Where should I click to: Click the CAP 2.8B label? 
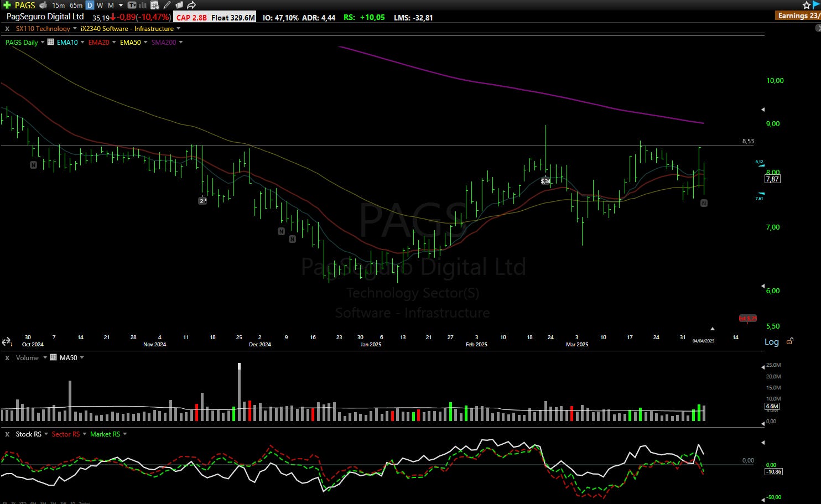tap(191, 18)
